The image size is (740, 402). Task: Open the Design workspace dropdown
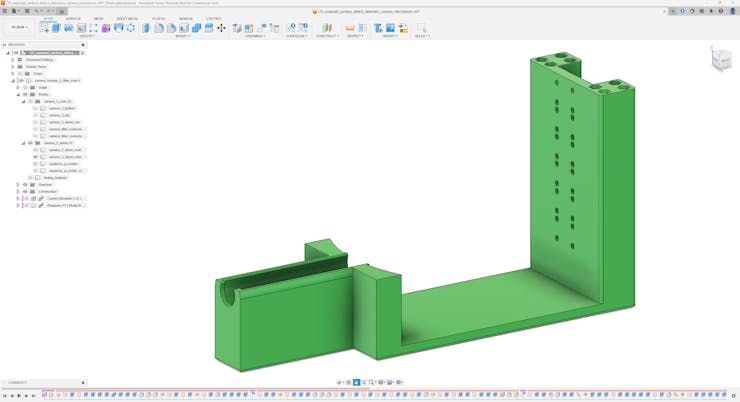point(19,27)
